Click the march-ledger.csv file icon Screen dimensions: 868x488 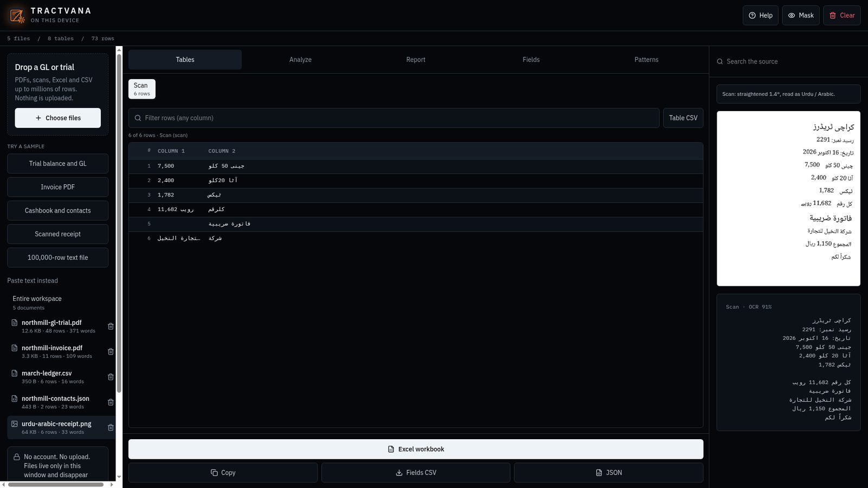coord(15,373)
